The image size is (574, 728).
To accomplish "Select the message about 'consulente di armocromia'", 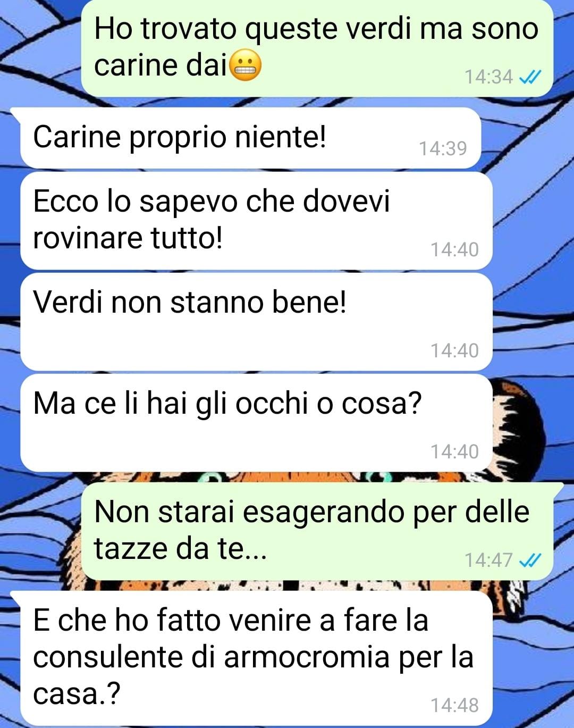I will click(x=256, y=658).
